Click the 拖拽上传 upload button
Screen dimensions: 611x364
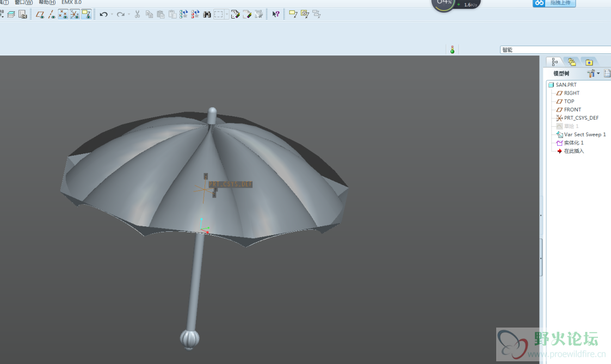click(554, 3)
